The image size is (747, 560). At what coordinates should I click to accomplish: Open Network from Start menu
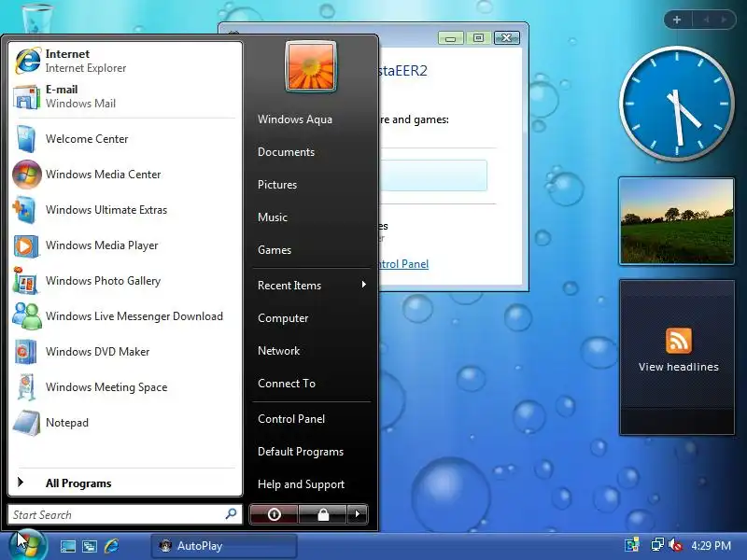(x=278, y=351)
